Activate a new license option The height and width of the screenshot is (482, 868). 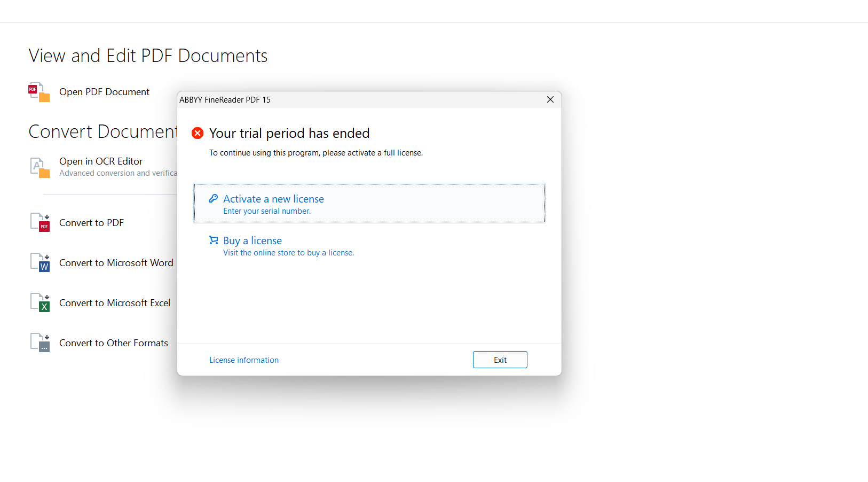[x=369, y=203]
